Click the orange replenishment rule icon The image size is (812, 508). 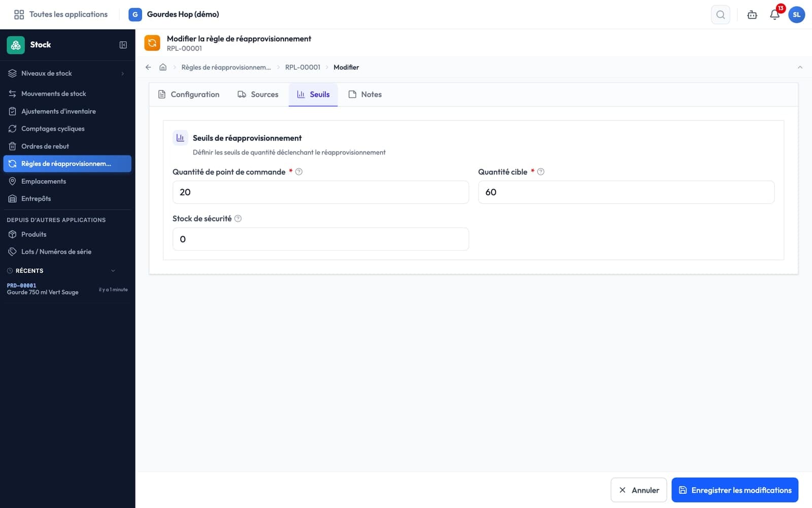pyautogui.click(x=152, y=43)
